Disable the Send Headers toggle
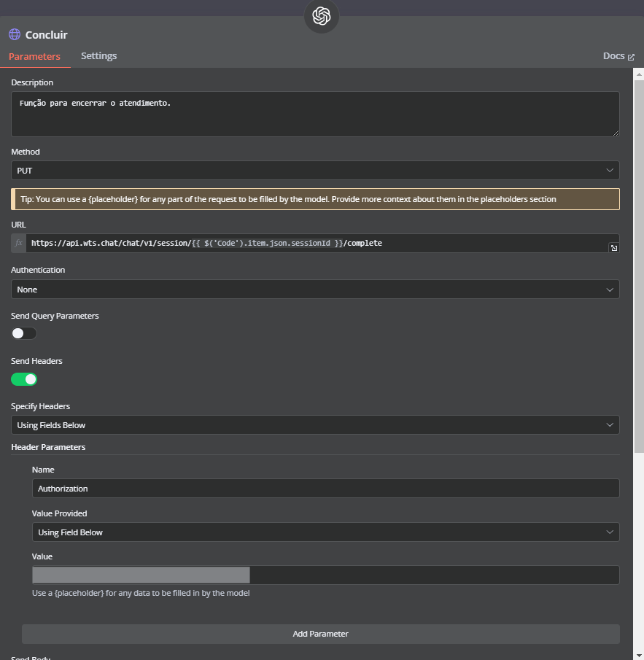This screenshot has width=644, height=660. click(x=24, y=378)
